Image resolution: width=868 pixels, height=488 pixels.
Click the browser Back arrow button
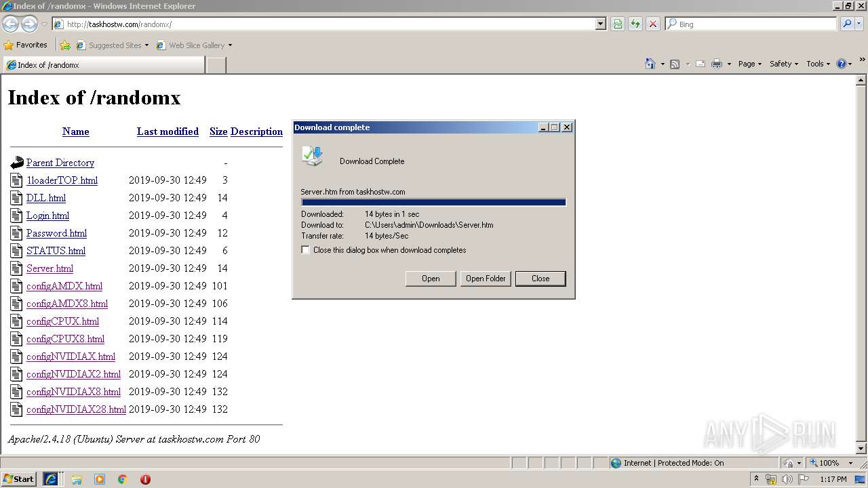click(10, 24)
